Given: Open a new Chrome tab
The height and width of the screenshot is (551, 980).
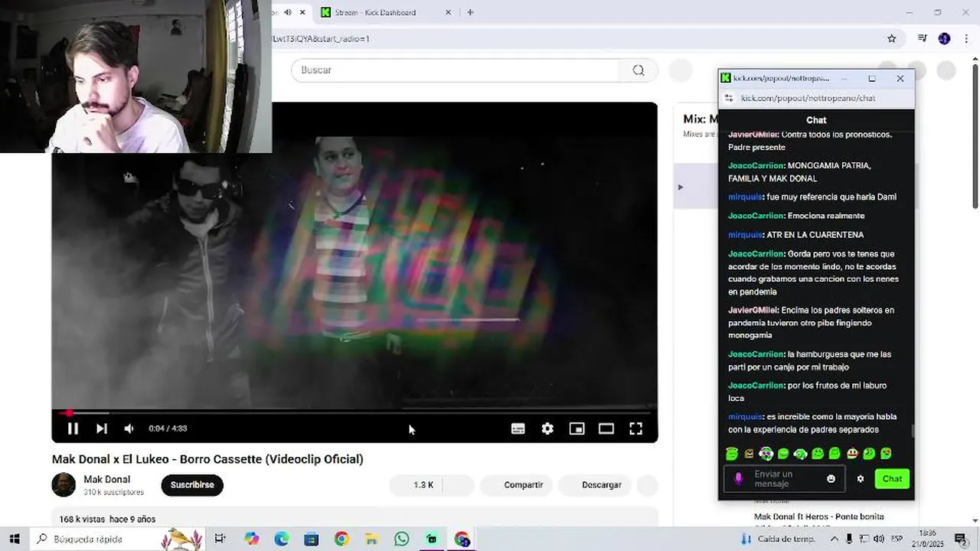Looking at the screenshot, I should click(x=470, y=12).
